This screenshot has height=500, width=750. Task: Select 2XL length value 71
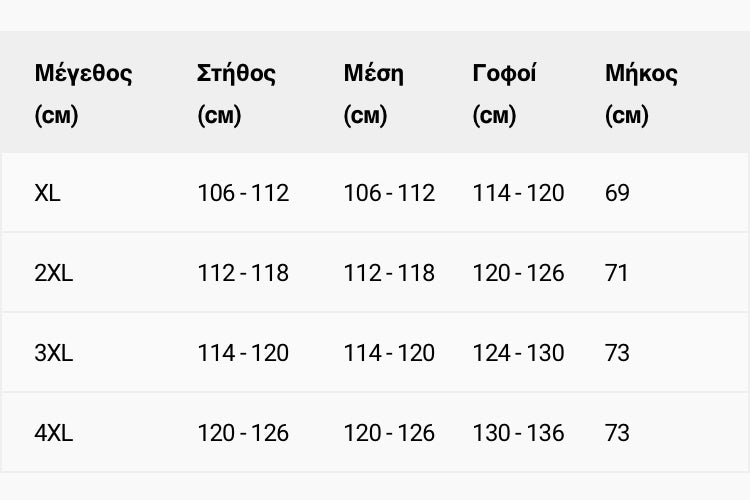point(617,273)
